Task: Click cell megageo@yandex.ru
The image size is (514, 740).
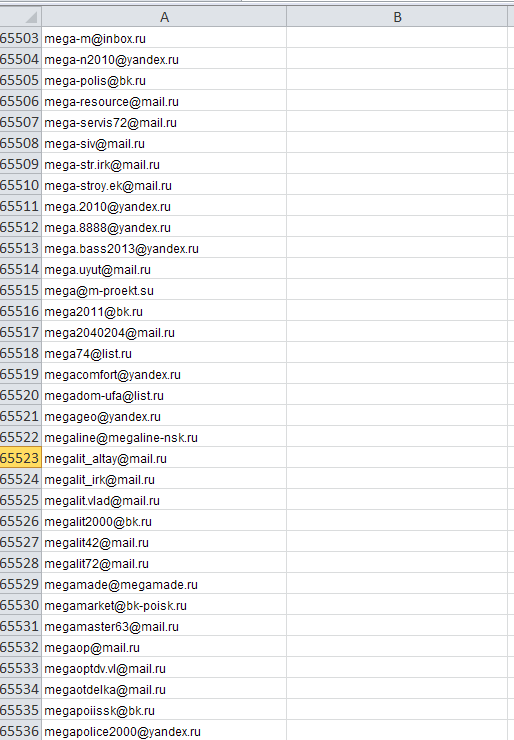Action: click(164, 416)
